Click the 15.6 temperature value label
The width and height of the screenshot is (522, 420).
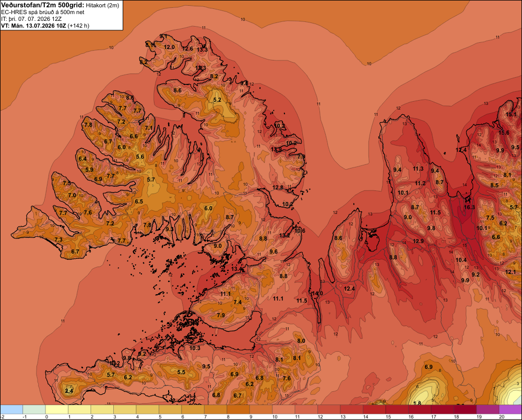point(504,133)
